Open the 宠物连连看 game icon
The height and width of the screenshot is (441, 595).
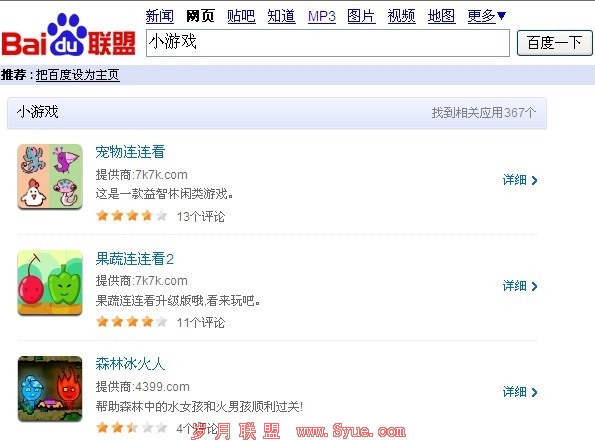[50, 176]
